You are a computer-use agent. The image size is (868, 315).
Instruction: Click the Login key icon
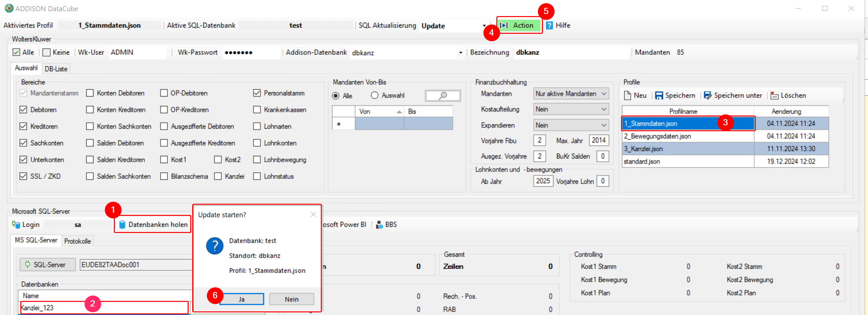point(16,224)
